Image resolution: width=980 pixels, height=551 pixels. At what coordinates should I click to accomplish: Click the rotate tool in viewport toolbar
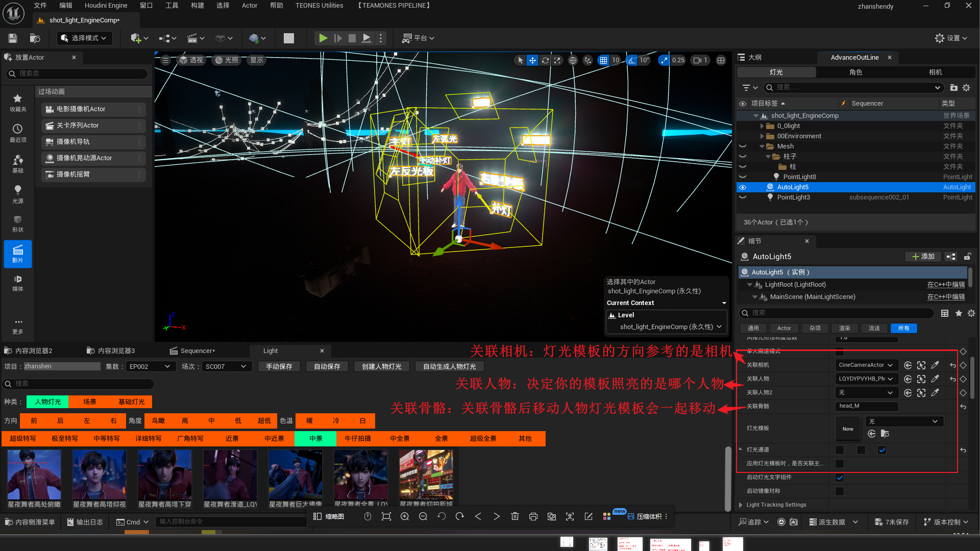(x=545, y=60)
